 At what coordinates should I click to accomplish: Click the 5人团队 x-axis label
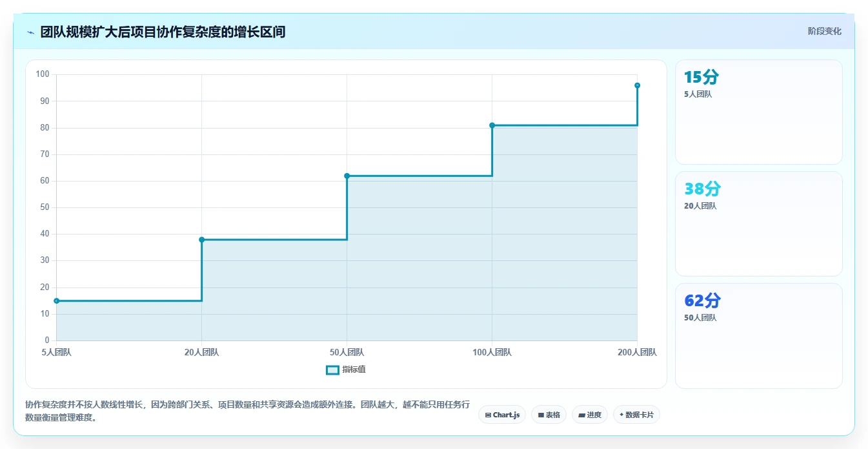click(57, 353)
